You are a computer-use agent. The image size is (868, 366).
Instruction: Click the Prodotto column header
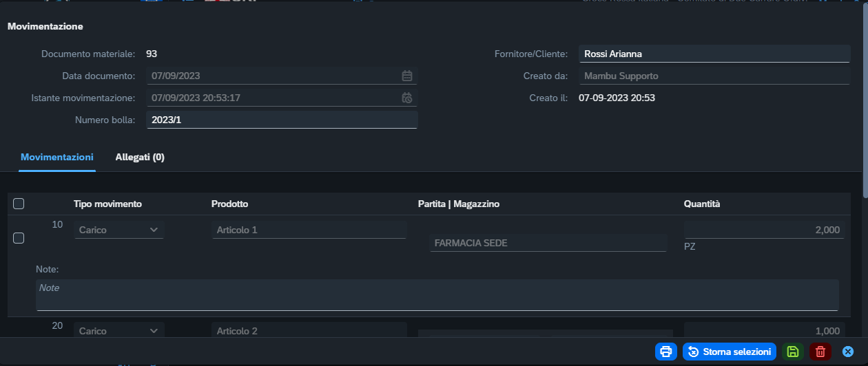(229, 204)
